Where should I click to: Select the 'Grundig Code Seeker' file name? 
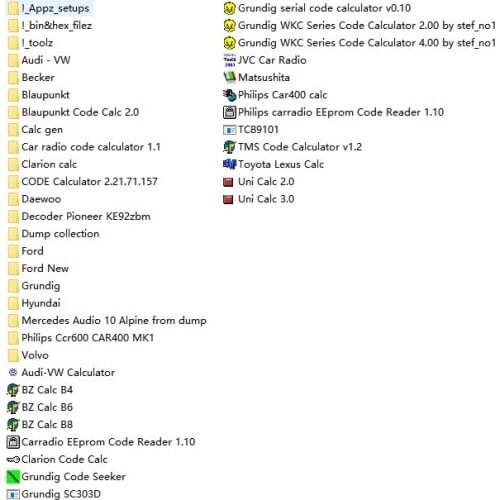(74, 477)
